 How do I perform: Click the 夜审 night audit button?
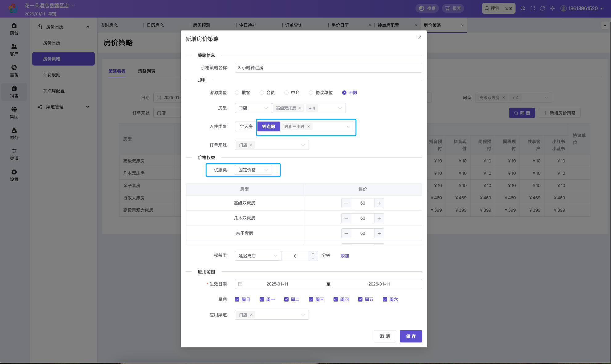427,8
